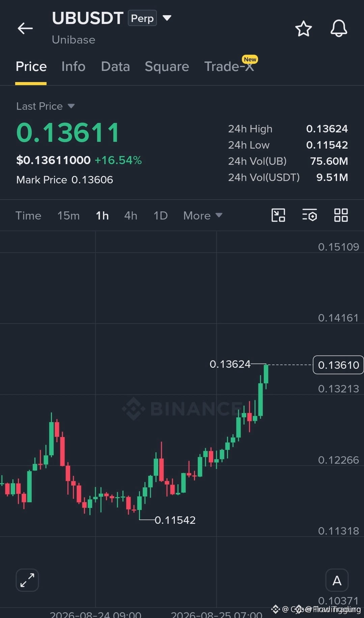Tap the large 0.13611 last price
The height and width of the screenshot is (618, 364).
pyautogui.click(x=68, y=132)
